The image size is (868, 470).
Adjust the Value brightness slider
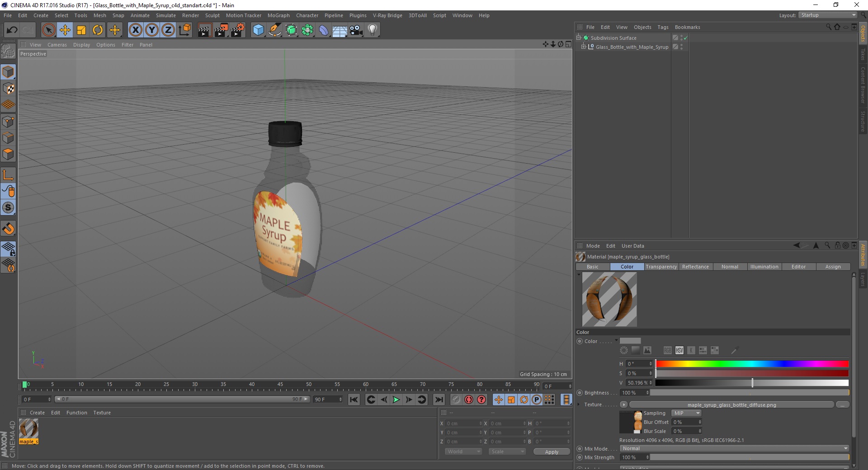(752, 383)
